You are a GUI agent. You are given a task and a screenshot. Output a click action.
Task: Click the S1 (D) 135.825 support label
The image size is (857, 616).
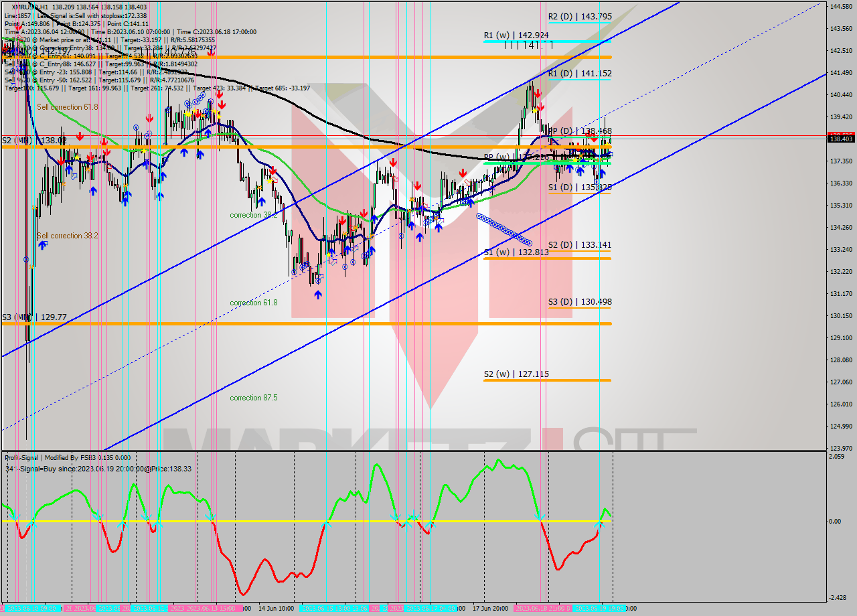[580, 187]
